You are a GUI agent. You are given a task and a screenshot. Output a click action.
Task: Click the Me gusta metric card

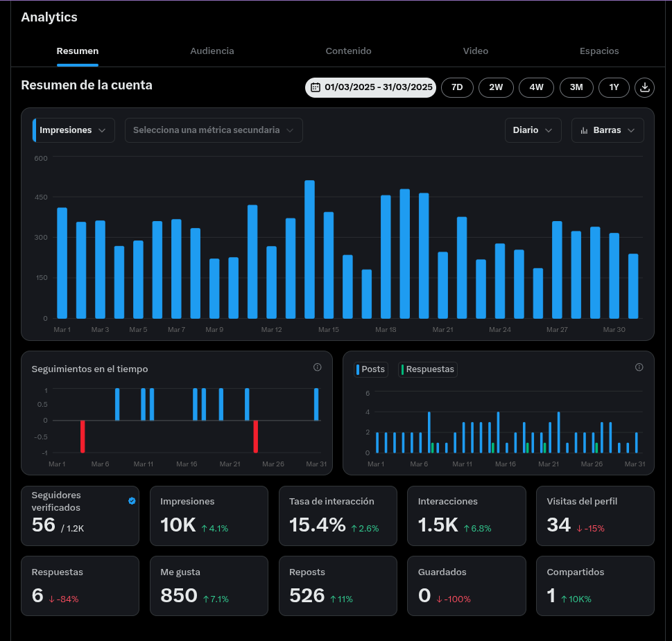pyautogui.click(x=209, y=586)
